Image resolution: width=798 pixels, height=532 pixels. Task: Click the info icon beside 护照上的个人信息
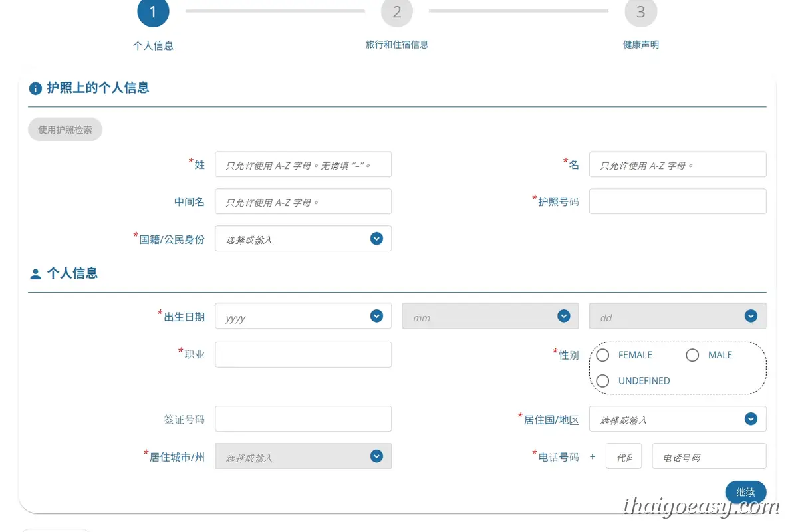(x=35, y=88)
